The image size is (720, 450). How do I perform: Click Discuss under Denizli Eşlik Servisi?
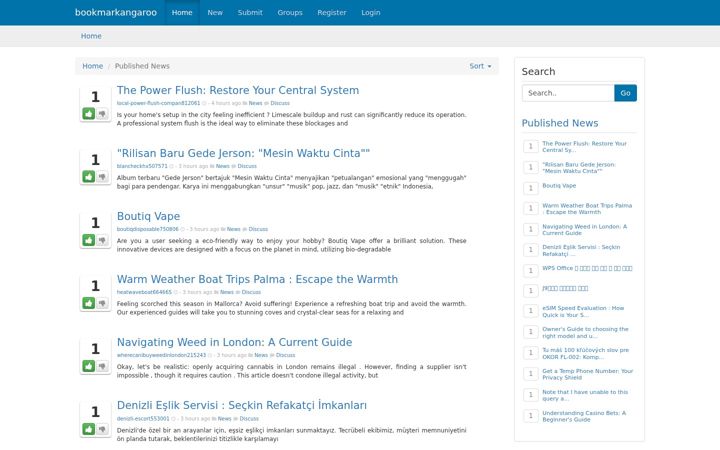249,418
